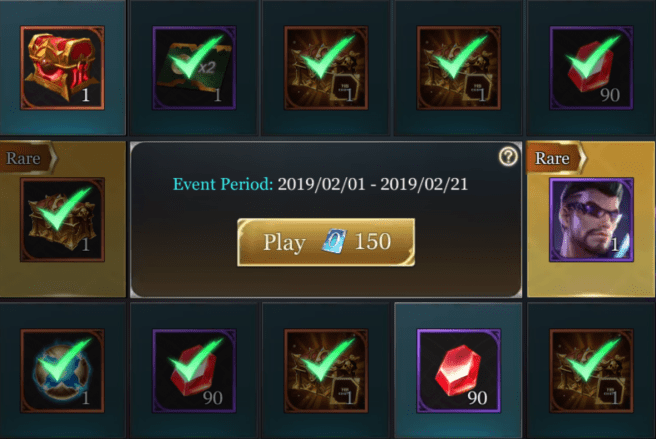Click the third checked chest in top row

[x=326, y=68]
